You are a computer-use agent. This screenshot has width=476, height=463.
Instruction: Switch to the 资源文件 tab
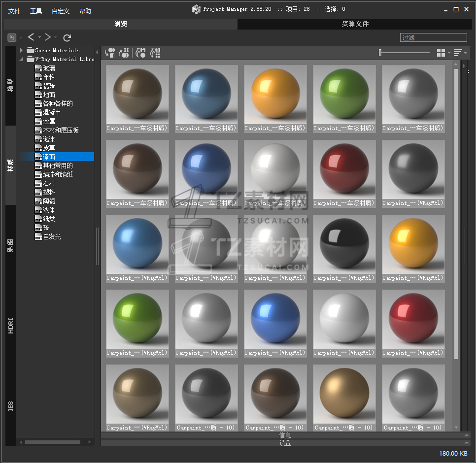[x=355, y=24]
